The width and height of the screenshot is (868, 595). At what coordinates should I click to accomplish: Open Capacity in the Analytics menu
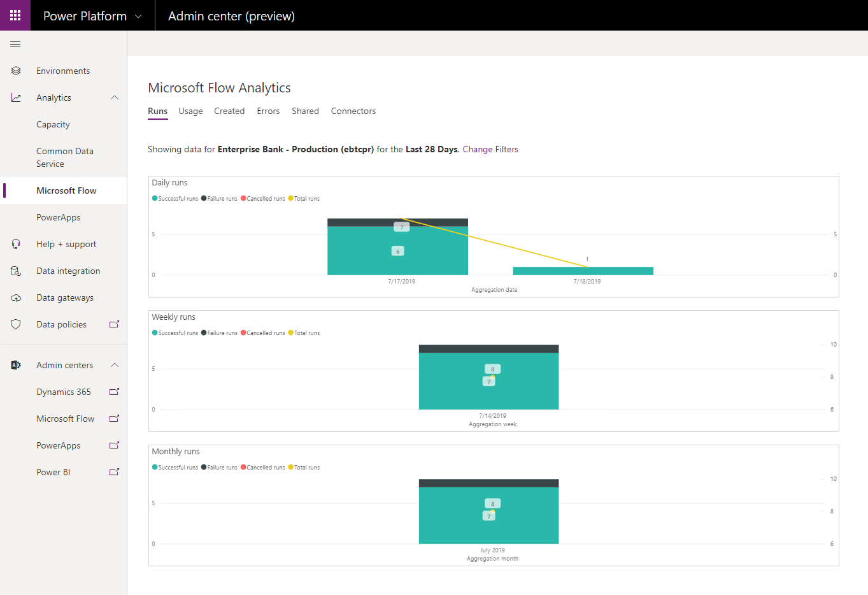(x=53, y=124)
